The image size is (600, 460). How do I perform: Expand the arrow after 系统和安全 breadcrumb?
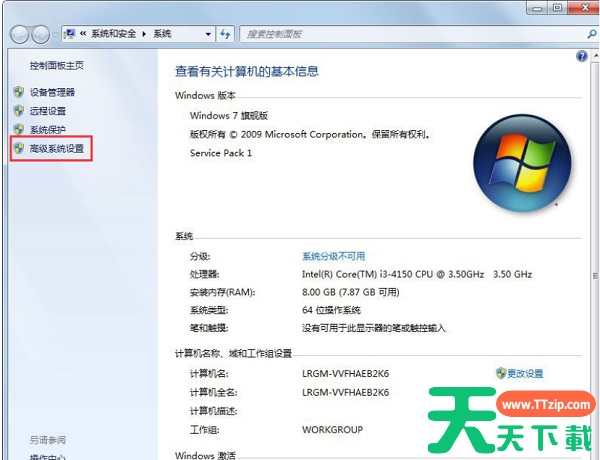(x=144, y=33)
